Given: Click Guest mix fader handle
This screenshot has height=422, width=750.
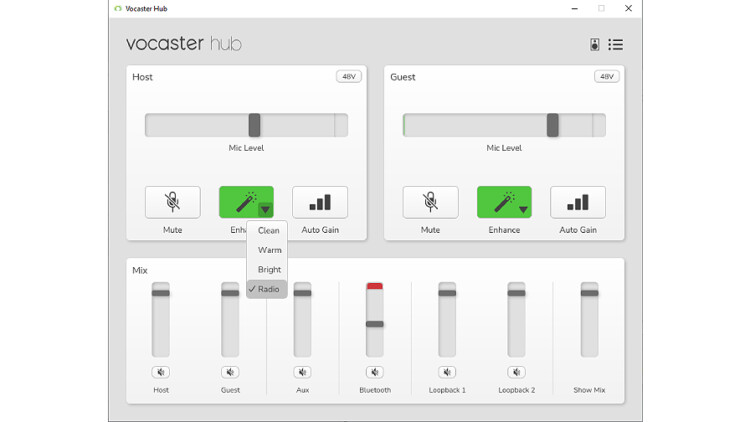Looking at the screenshot, I should click(230, 293).
